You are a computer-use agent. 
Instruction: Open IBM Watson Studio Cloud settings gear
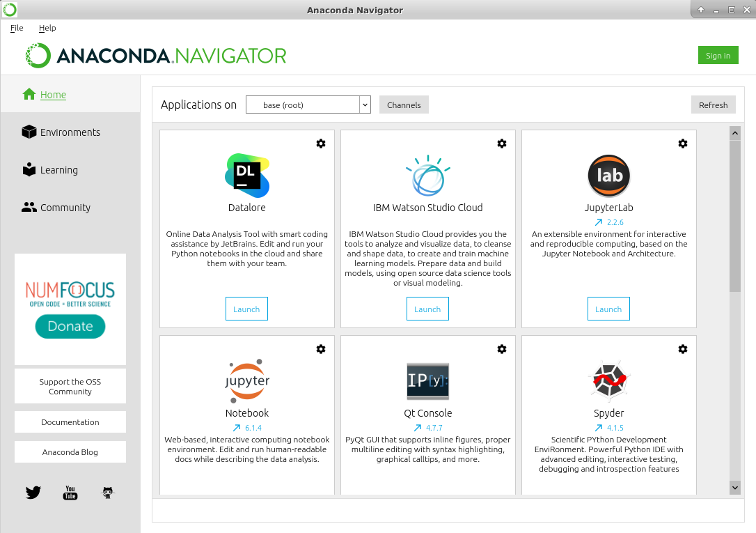pyautogui.click(x=502, y=144)
